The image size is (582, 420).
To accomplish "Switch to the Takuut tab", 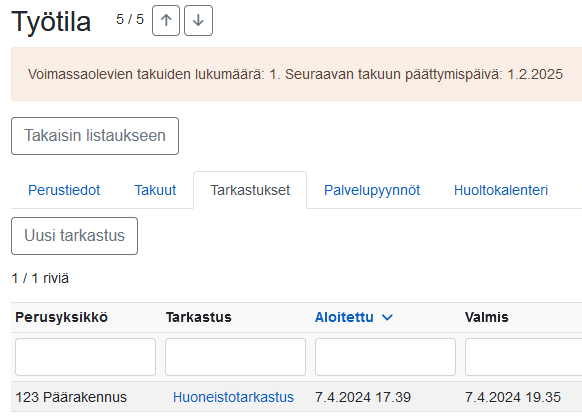I will 155,190.
